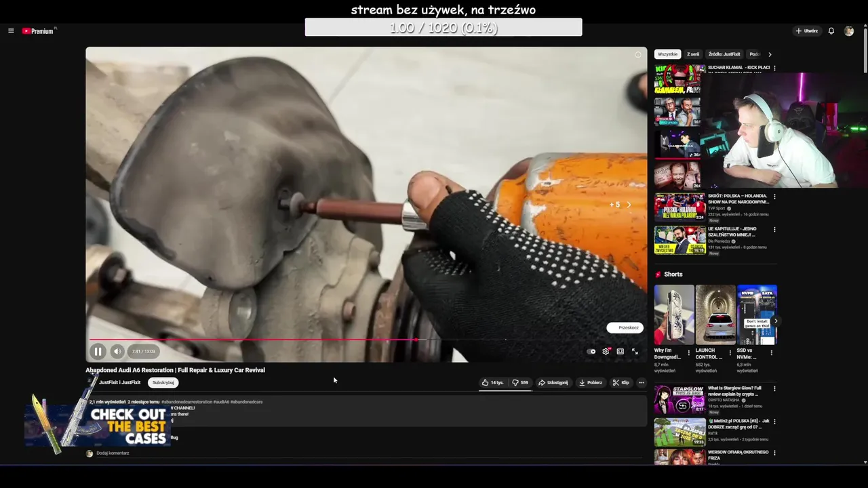Click the video title Abandoned Audi A6 Restoration
This screenshot has height=488, width=868.
pyautogui.click(x=175, y=370)
